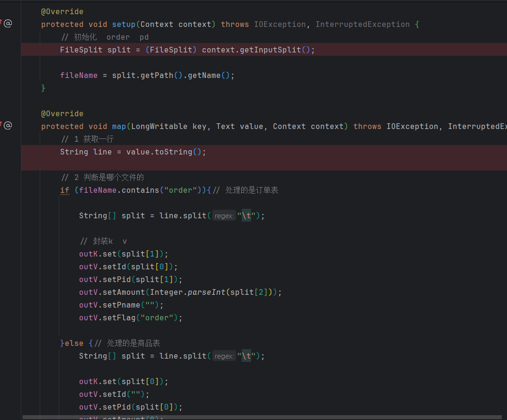Click the underlined if keyword
This screenshot has height=420, width=507.
click(64, 190)
